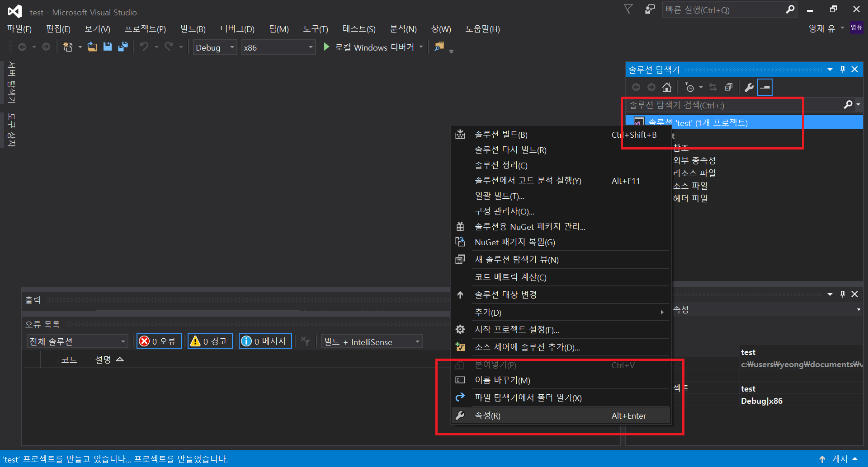
Task: Click the Save toolbar icon
Action: pos(108,47)
